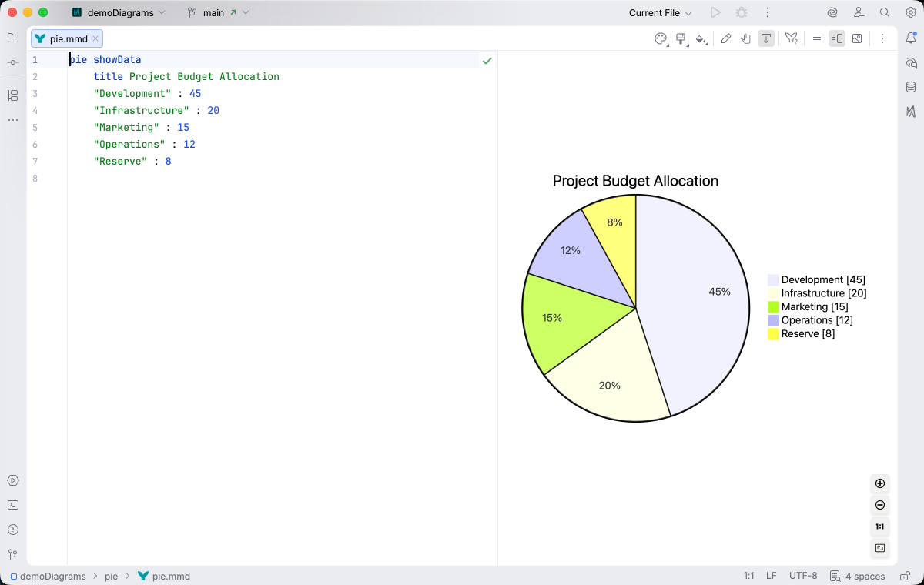Viewport: 924px width, 585px height.
Task: Change the LF line separator
Action: pos(772,576)
